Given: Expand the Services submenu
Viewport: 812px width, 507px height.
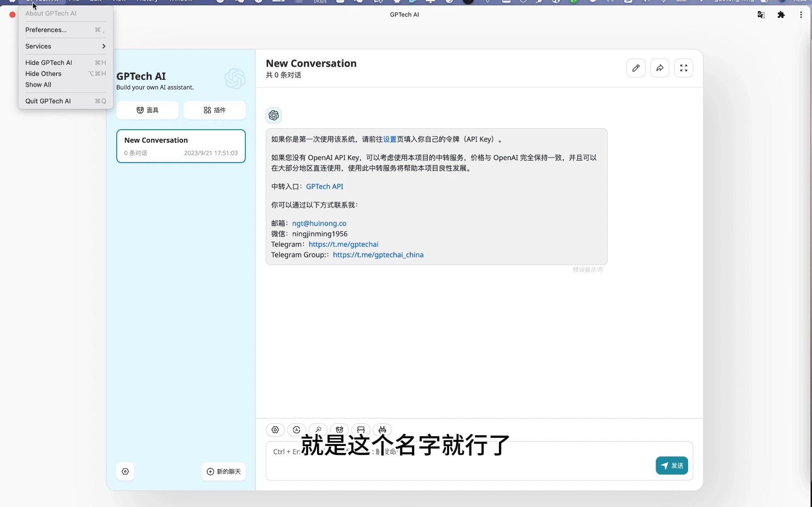Looking at the screenshot, I should [65, 46].
